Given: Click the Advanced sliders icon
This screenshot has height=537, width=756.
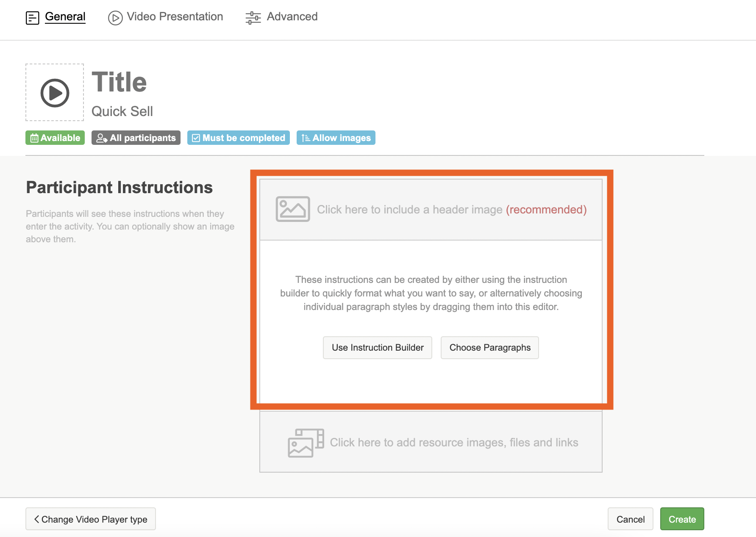Looking at the screenshot, I should 253,18.
